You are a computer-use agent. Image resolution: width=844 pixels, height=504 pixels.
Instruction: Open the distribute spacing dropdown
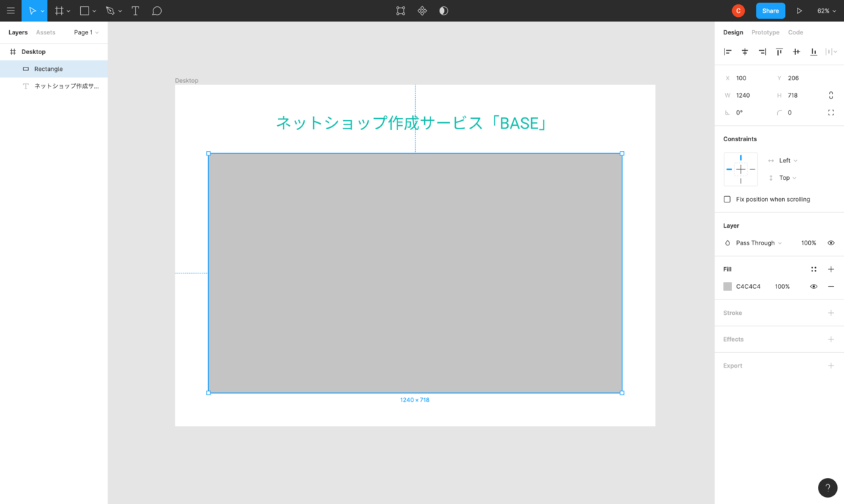click(831, 51)
